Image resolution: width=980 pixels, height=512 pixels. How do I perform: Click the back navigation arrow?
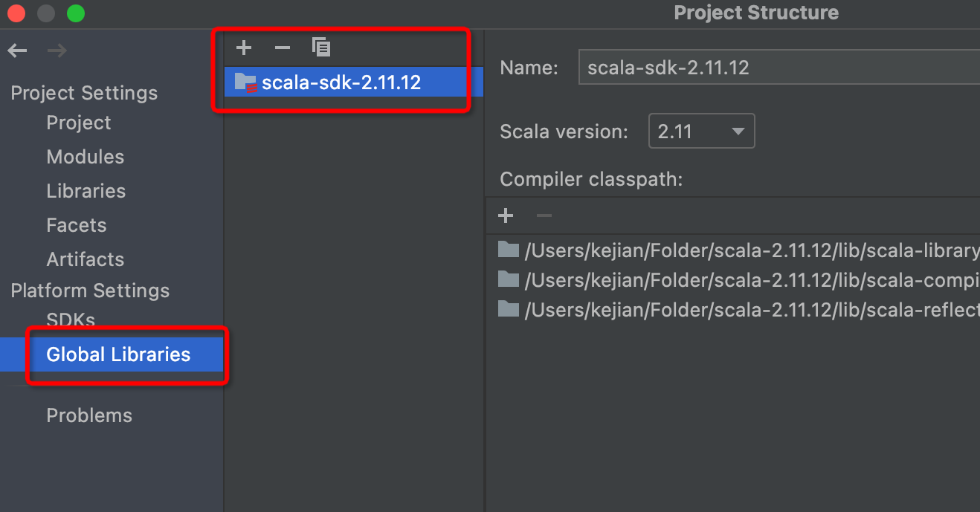(x=17, y=51)
